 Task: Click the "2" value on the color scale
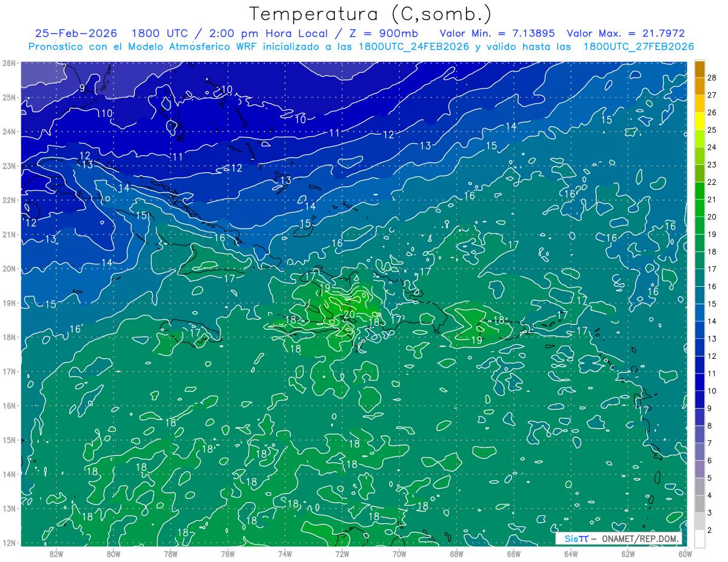pyautogui.click(x=710, y=530)
